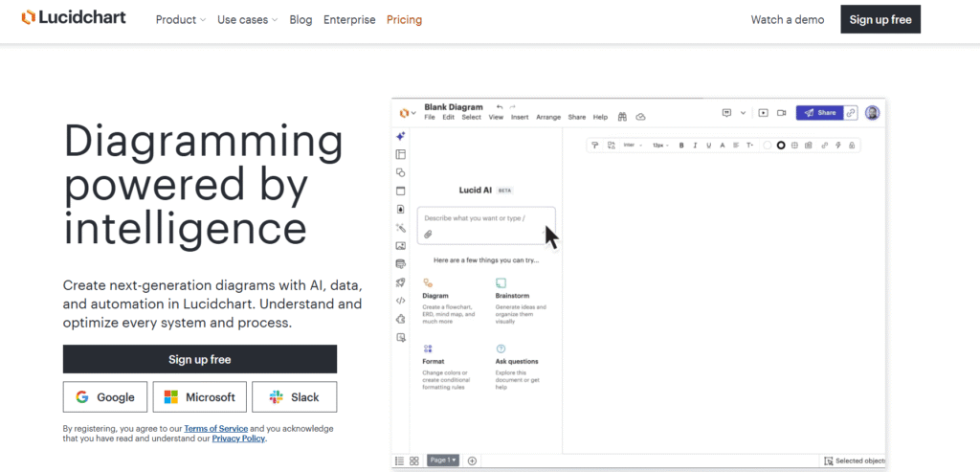Toggle the lock icon in formatting toolbar

pyautogui.click(x=851, y=146)
